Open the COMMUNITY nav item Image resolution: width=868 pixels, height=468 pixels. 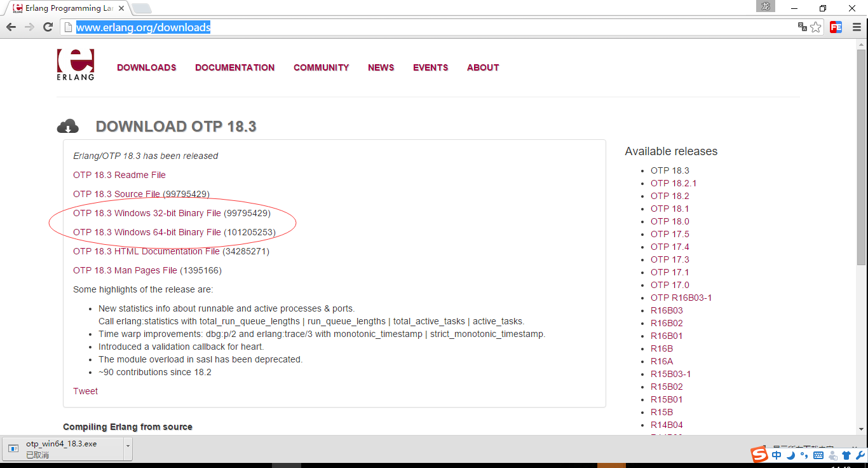pyautogui.click(x=322, y=67)
